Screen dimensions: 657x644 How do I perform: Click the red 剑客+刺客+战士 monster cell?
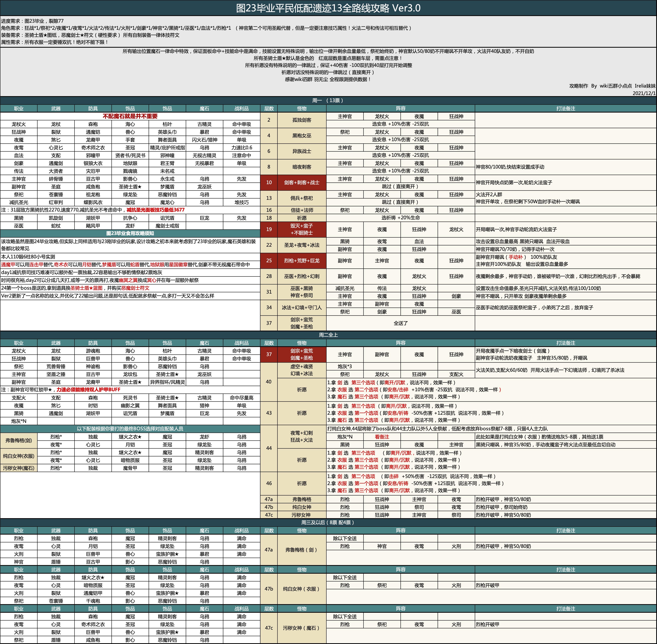(302, 182)
